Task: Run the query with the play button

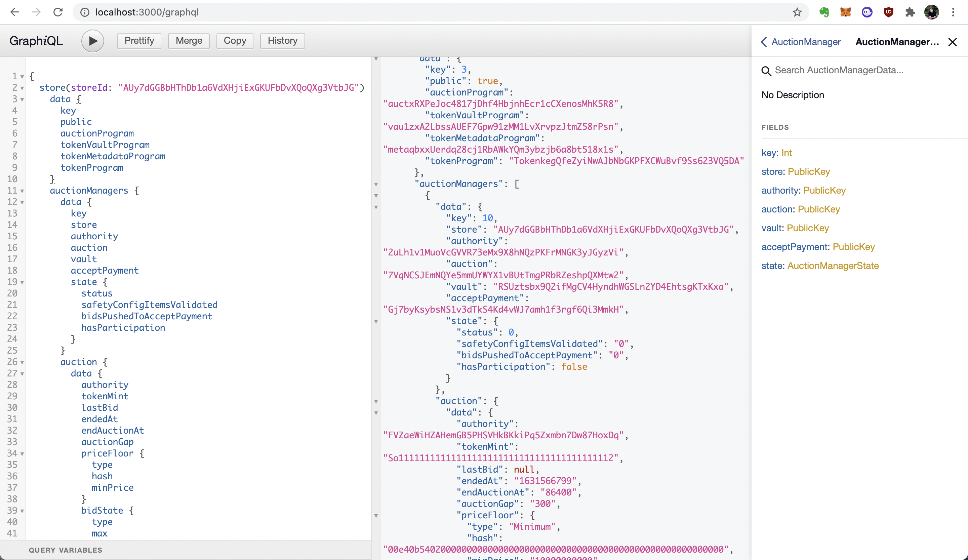Action: tap(92, 41)
